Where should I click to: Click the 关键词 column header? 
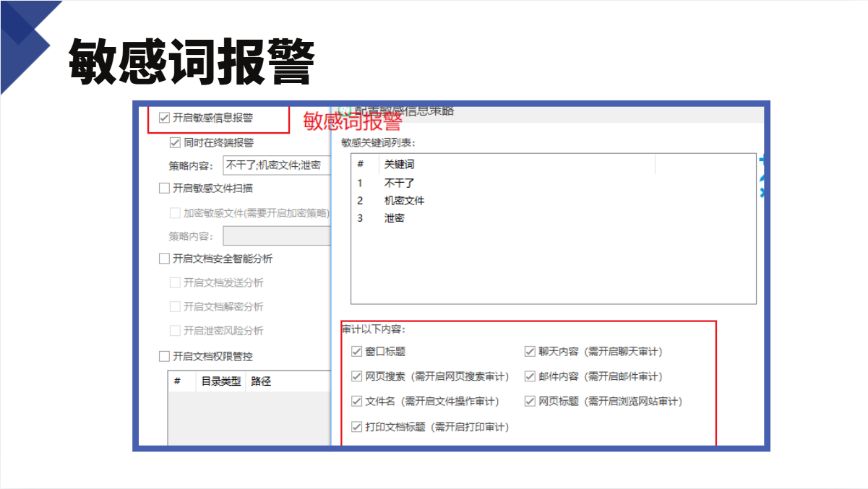coord(400,165)
